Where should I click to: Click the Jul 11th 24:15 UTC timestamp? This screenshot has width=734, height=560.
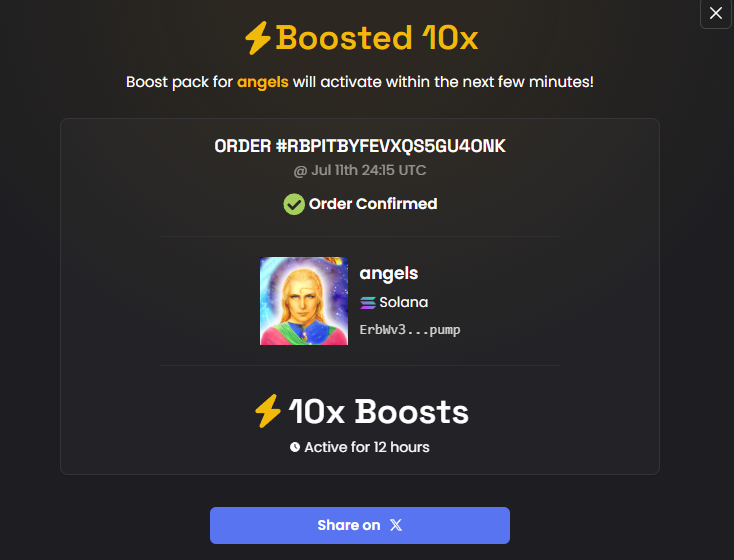click(360, 170)
